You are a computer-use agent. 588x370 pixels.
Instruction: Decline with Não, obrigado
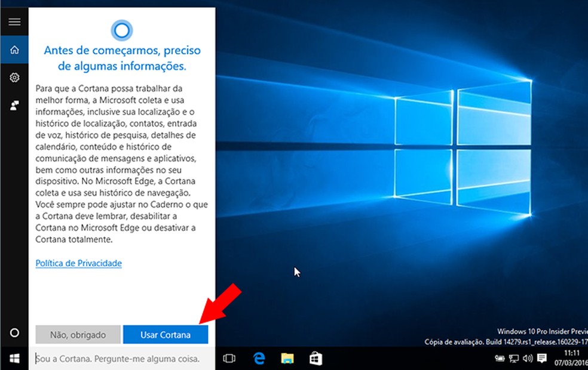click(x=77, y=334)
